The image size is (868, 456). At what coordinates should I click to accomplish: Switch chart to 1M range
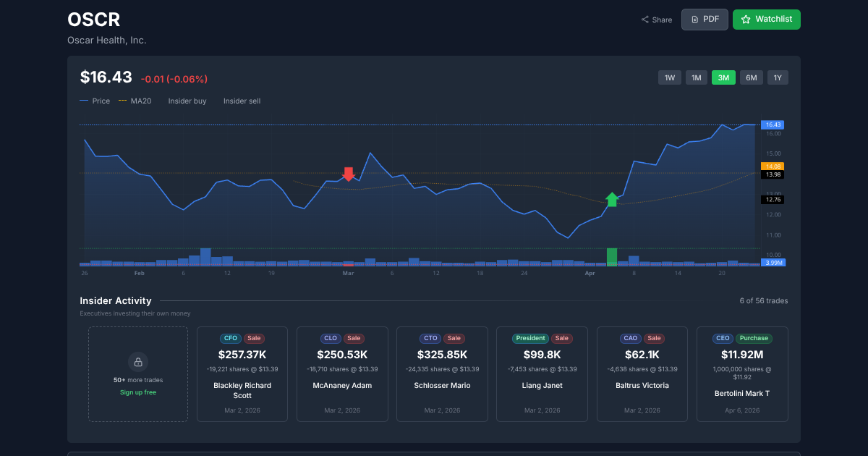pyautogui.click(x=697, y=77)
